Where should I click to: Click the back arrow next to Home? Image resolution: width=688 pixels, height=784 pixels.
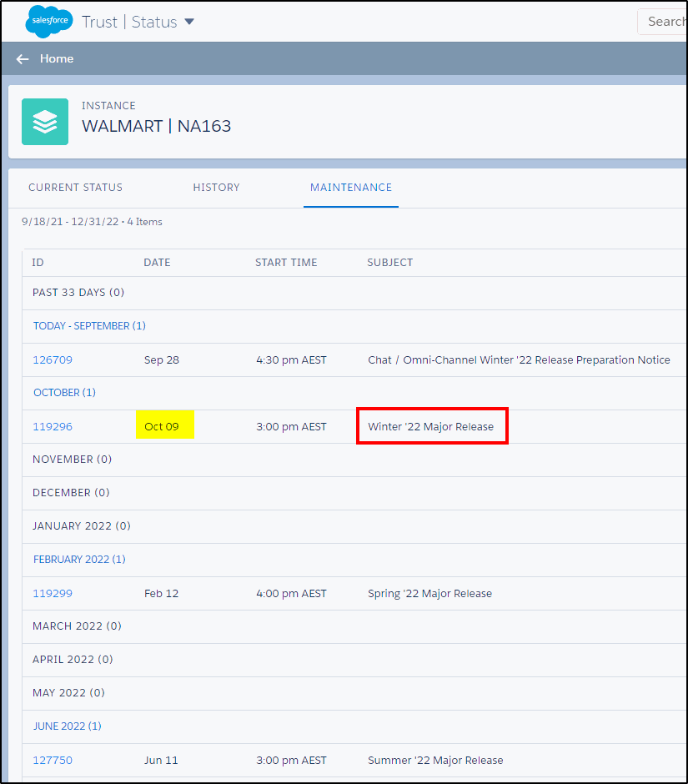pos(23,59)
